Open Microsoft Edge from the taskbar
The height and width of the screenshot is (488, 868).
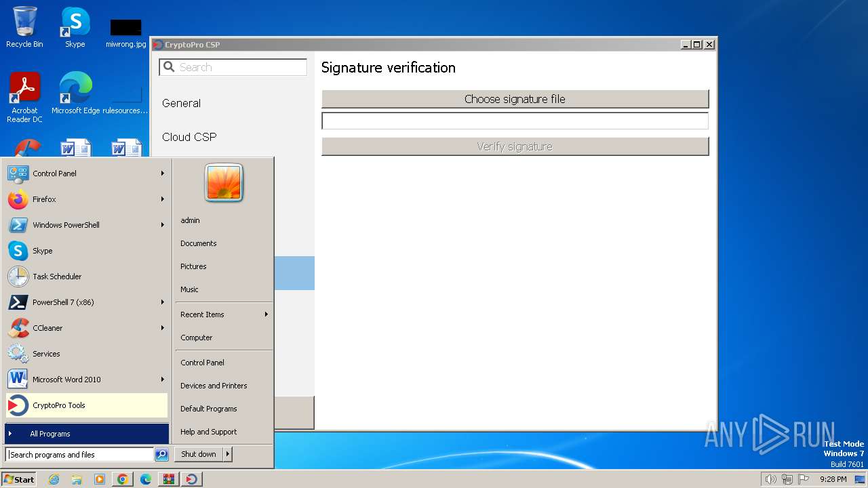(x=146, y=479)
